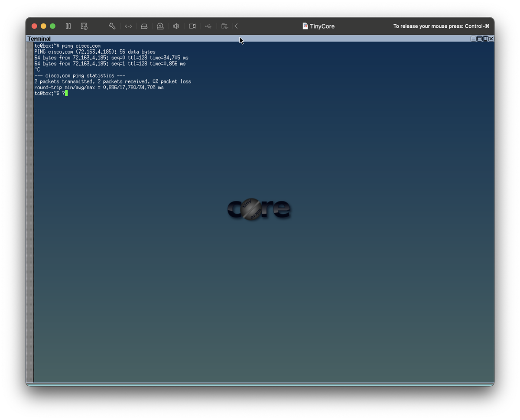Pause the TinyCore virtual machine
Screen dimensions: 520x420
pyautogui.click(x=68, y=26)
